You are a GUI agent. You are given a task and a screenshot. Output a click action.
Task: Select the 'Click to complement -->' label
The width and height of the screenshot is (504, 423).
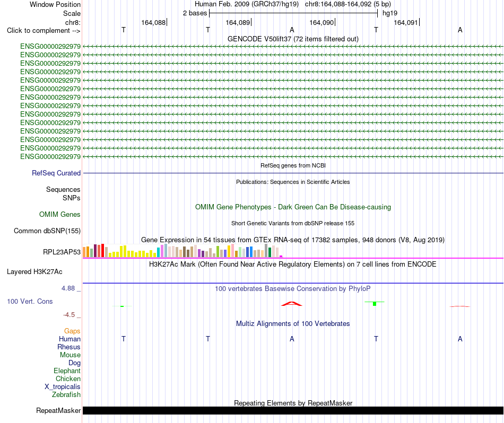click(44, 31)
